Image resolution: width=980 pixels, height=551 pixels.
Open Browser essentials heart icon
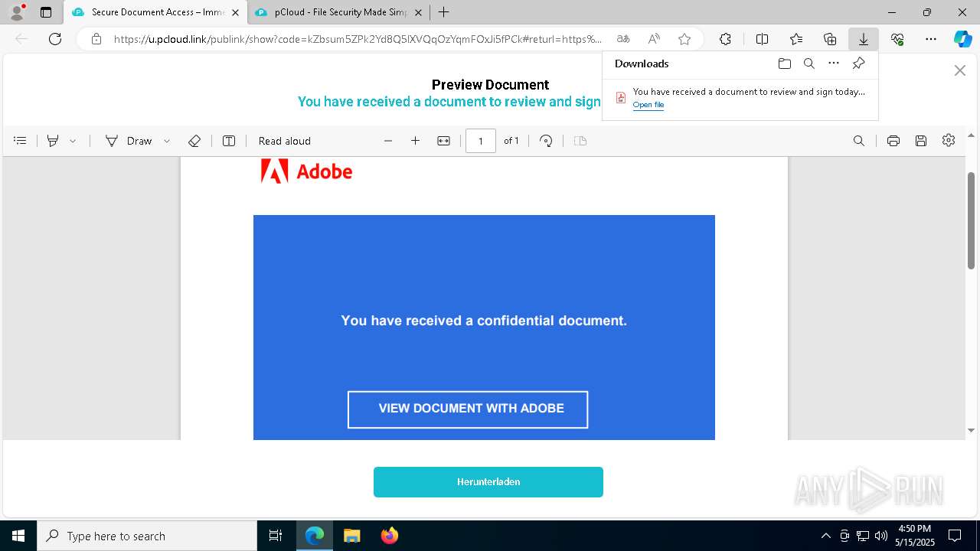(897, 39)
